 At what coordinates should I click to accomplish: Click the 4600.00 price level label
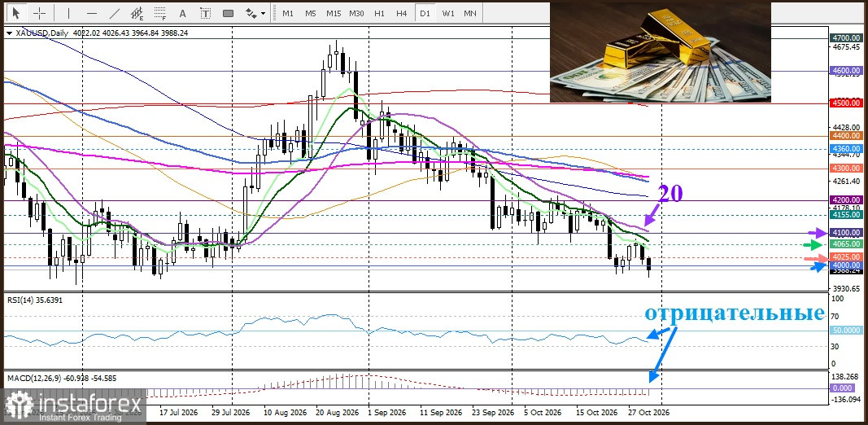(846, 71)
